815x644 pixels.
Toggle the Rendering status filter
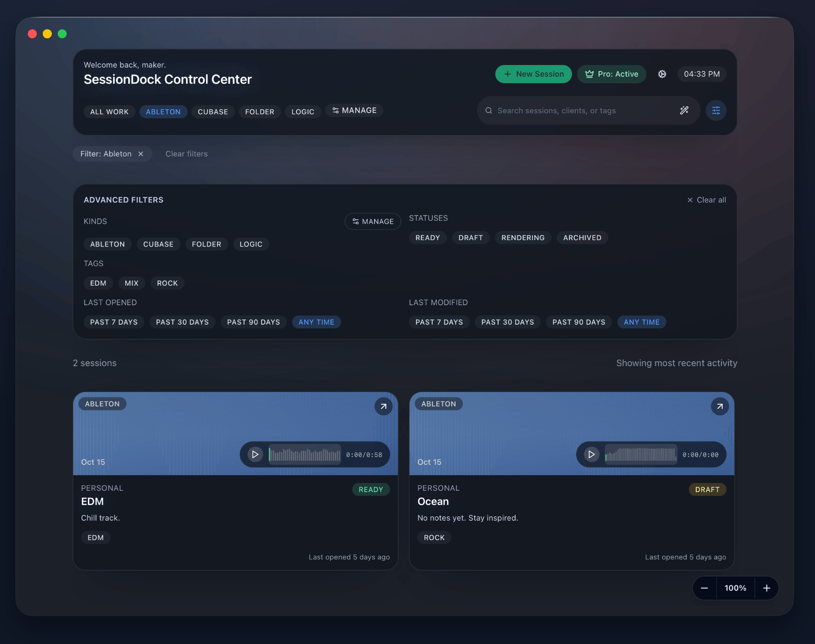[x=522, y=238]
